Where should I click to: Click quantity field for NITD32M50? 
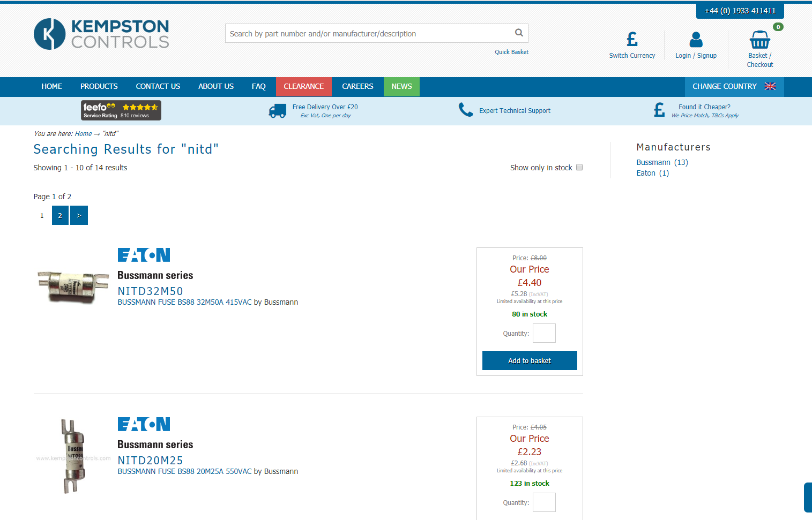tap(544, 333)
